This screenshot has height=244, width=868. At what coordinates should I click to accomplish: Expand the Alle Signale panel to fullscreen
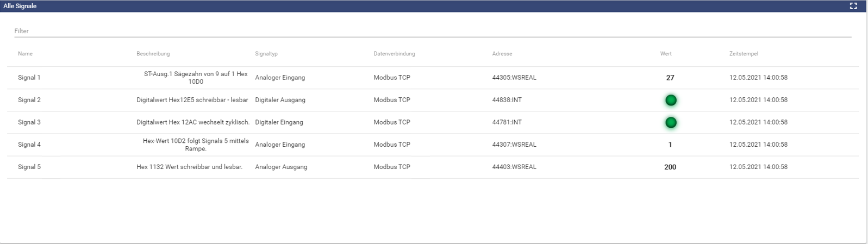point(853,6)
